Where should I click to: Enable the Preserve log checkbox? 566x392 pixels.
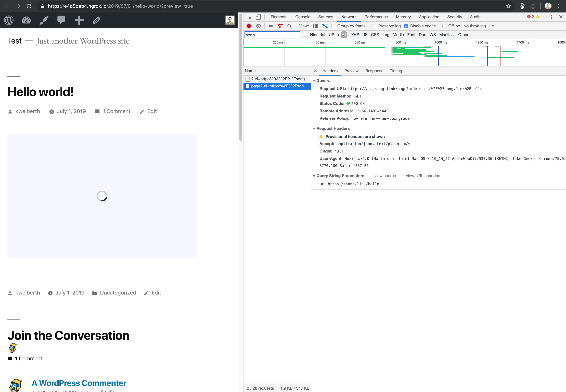coord(374,26)
